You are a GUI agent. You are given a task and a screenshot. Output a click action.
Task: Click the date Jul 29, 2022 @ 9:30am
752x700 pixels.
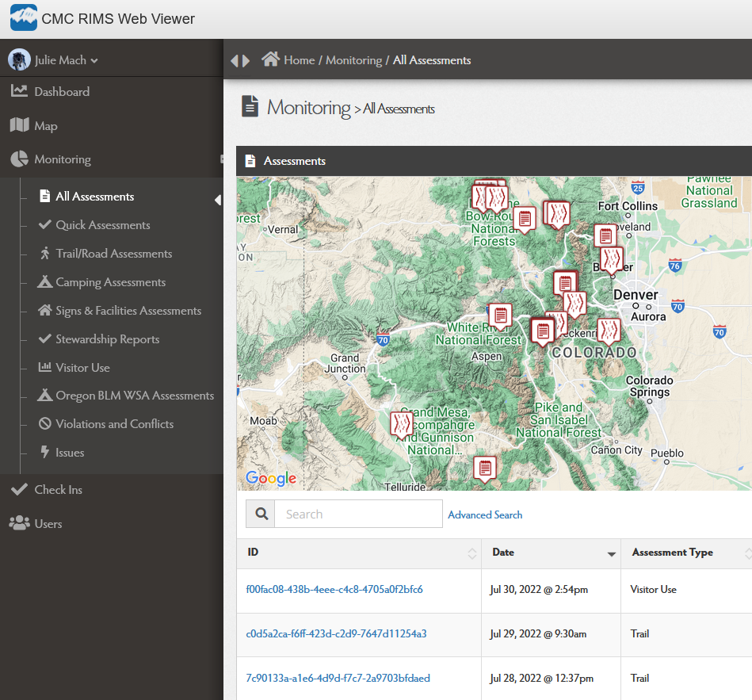538,633
